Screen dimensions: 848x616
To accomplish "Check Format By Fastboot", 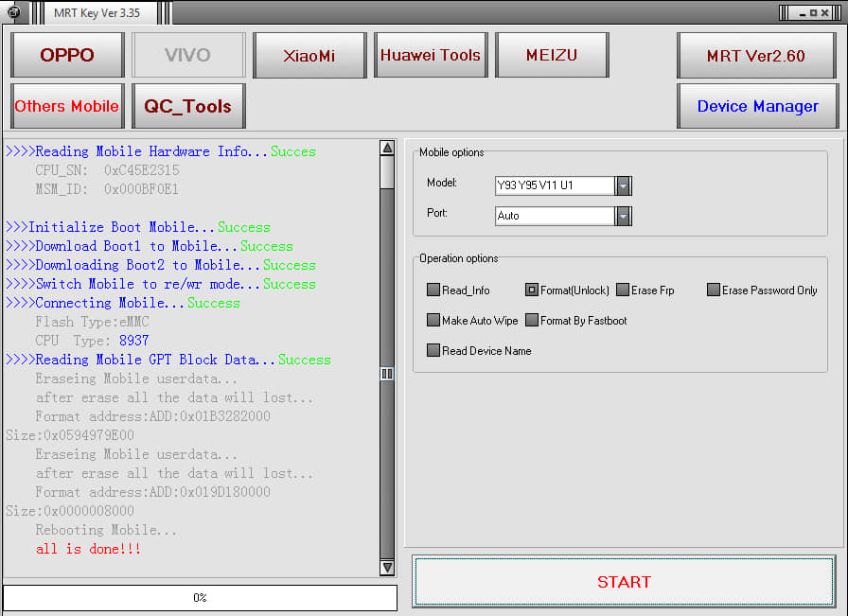I will [x=532, y=320].
